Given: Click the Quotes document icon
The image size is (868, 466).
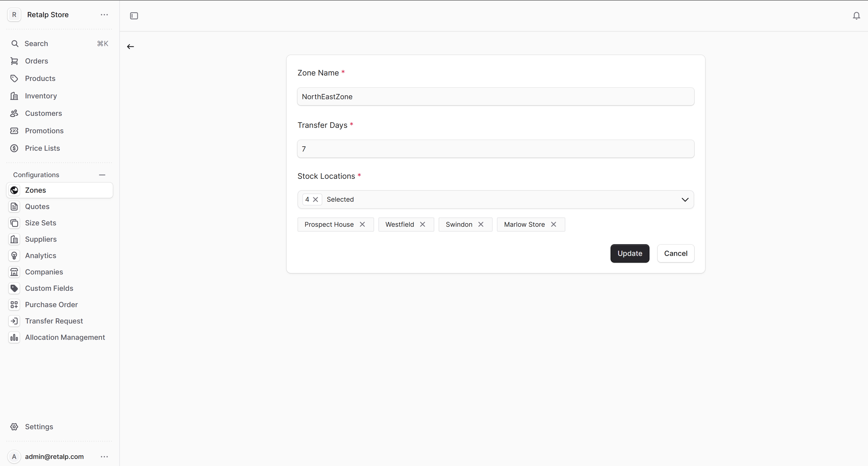Looking at the screenshot, I should pyautogui.click(x=14, y=207).
